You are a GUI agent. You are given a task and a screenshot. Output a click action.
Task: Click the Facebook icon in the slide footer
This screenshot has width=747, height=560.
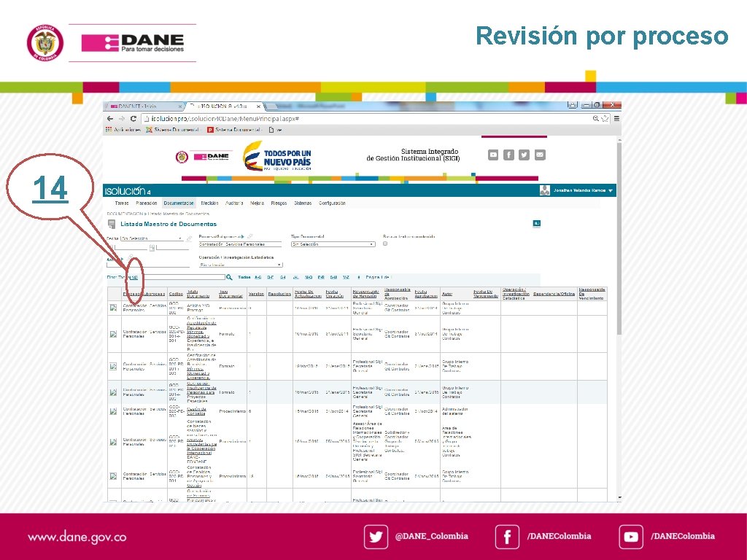[507, 537]
